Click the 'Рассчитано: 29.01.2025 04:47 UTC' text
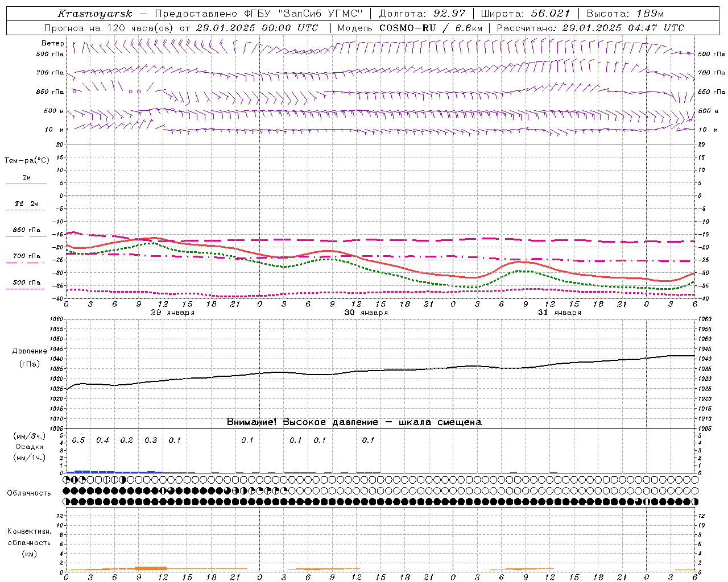Image resolution: width=728 pixels, height=582 pixels. click(590, 28)
